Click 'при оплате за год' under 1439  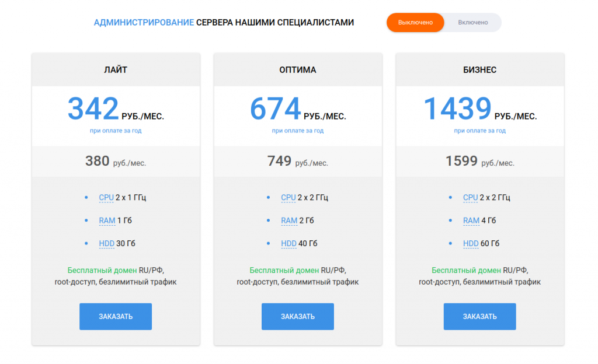point(480,131)
